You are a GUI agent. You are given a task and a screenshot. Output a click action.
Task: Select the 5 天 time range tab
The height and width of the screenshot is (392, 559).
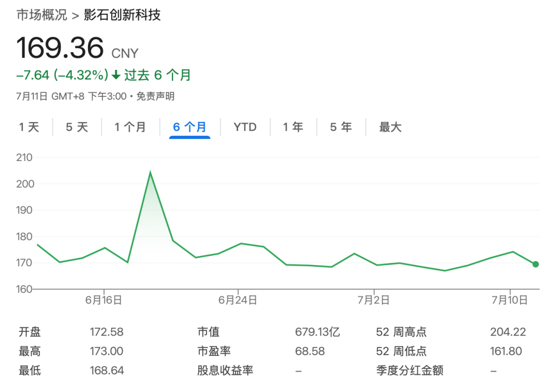pyautogui.click(x=77, y=127)
